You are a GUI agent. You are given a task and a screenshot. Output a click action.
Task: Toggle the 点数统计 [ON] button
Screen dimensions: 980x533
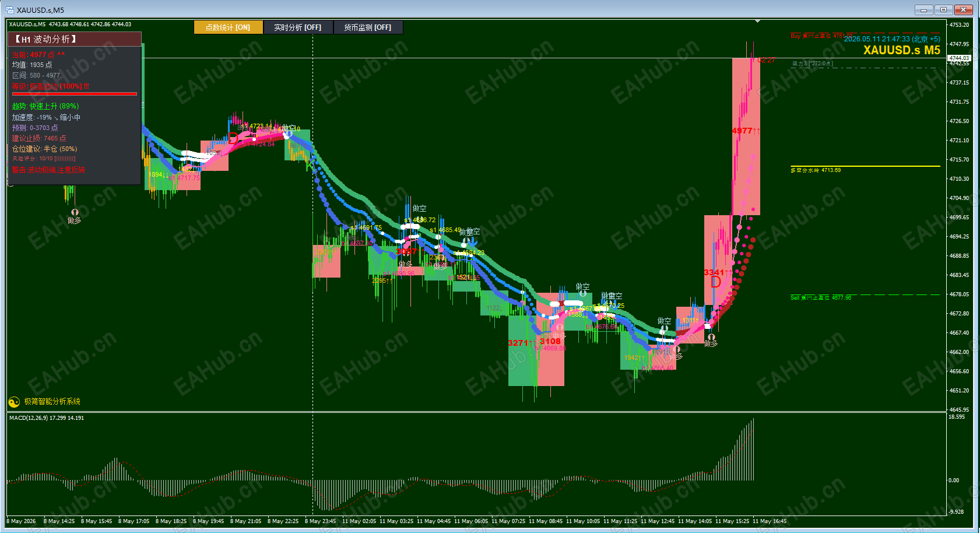[228, 27]
